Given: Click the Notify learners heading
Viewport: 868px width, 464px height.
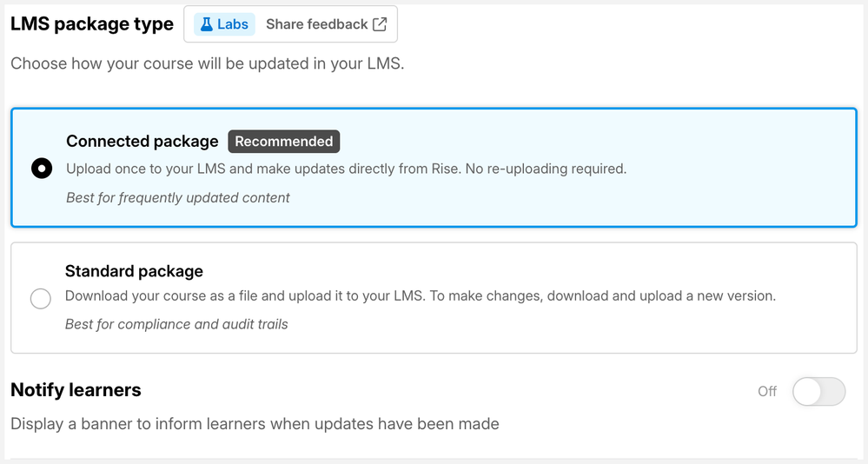Looking at the screenshot, I should [76, 390].
